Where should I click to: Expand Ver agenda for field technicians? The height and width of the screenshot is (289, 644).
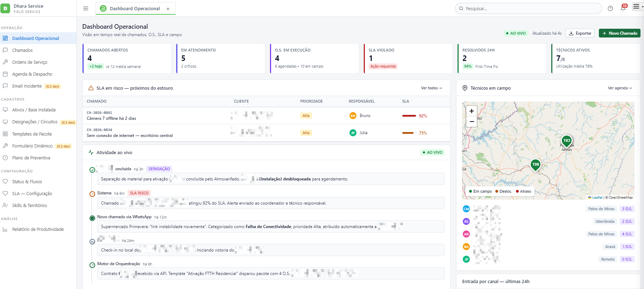pos(620,88)
